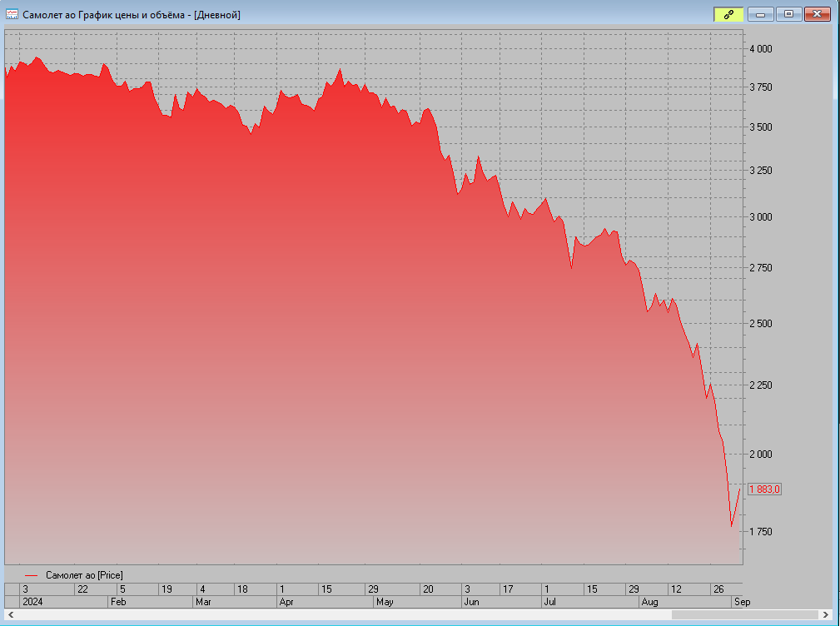
Task: Click the Jul month label on time axis
Action: point(549,602)
